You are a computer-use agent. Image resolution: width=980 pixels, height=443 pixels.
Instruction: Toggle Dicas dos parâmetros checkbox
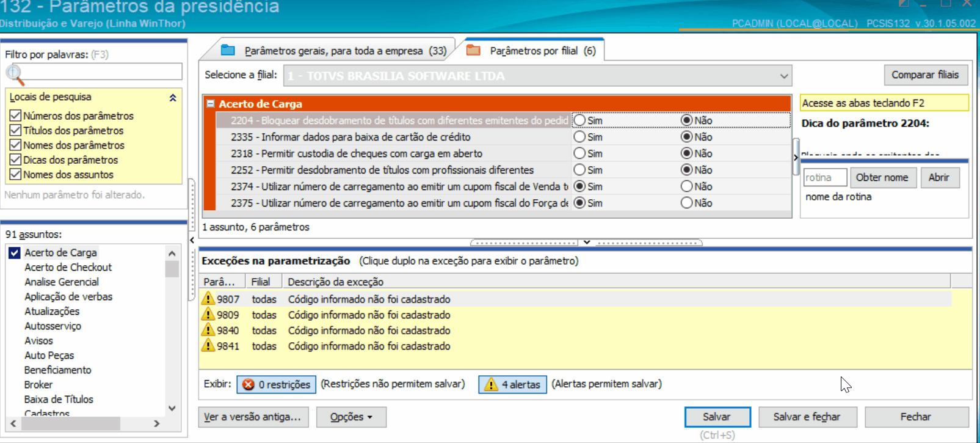[15, 159]
